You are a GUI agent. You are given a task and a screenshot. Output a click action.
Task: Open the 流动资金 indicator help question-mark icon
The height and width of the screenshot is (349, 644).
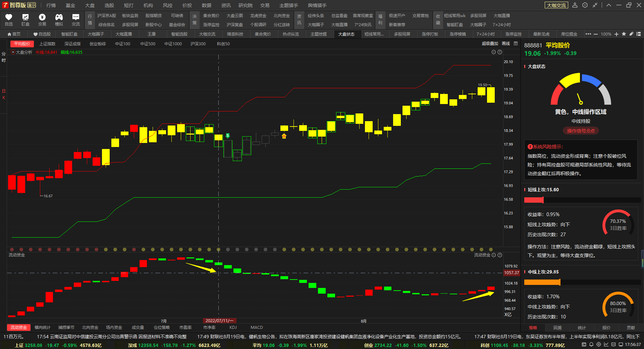click(500, 255)
